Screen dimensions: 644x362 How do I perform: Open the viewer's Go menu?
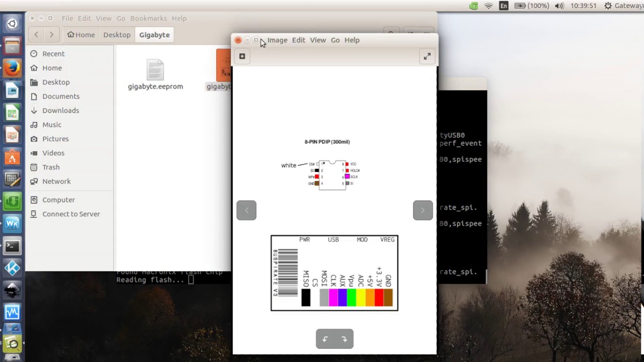point(335,40)
